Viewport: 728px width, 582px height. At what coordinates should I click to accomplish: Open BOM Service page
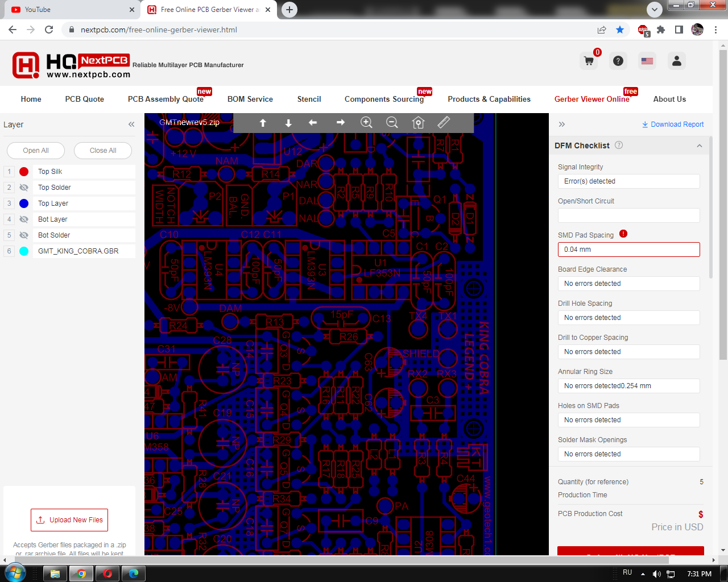250,99
